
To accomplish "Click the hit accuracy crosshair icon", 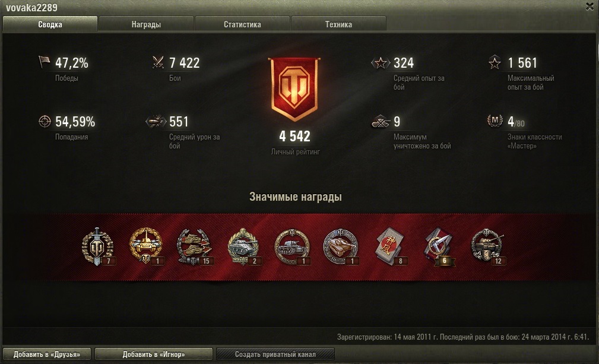I will [45, 122].
